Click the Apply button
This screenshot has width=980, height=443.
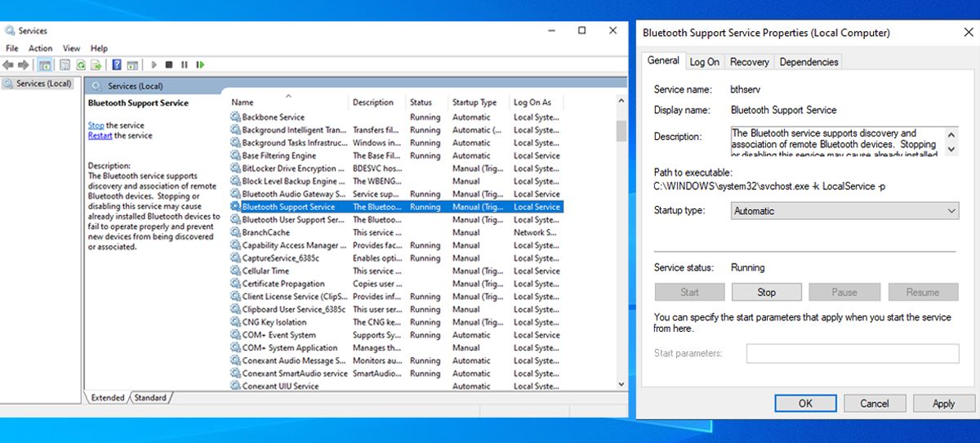tap(943, 403)
